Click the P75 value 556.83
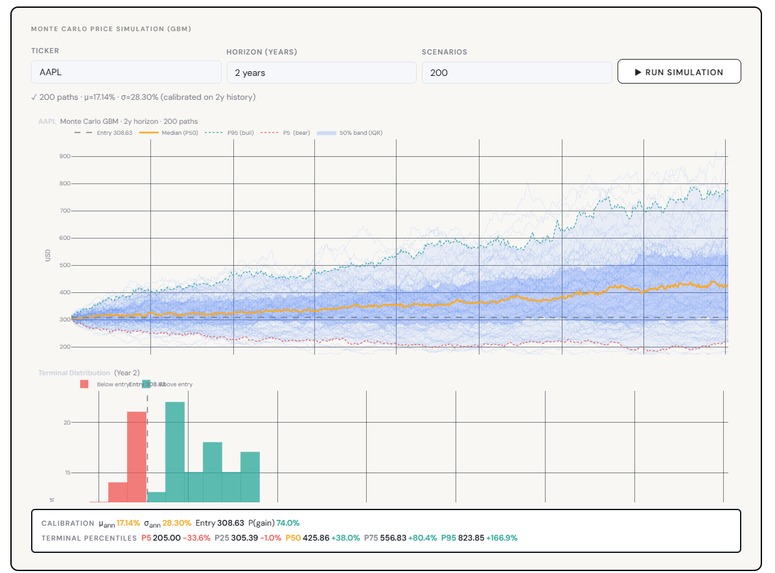Image resolution: width=775 pixels, height=573 pixels. [x=393, y=538]
